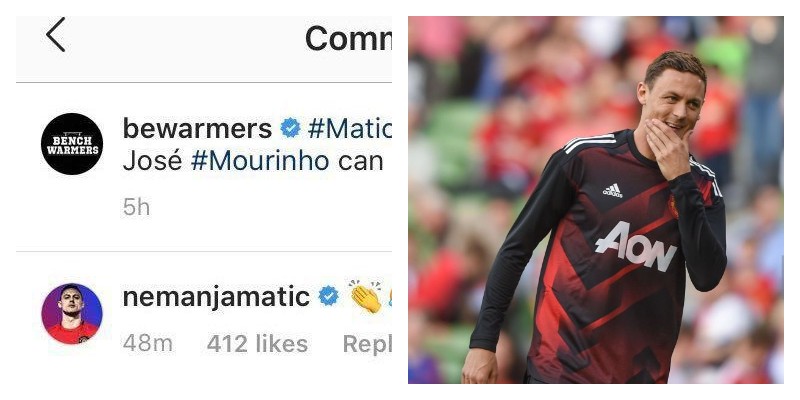Click the Aon sponsor logo on shirt
Viewport: 800px width, 400px height.
coord(636,247)
